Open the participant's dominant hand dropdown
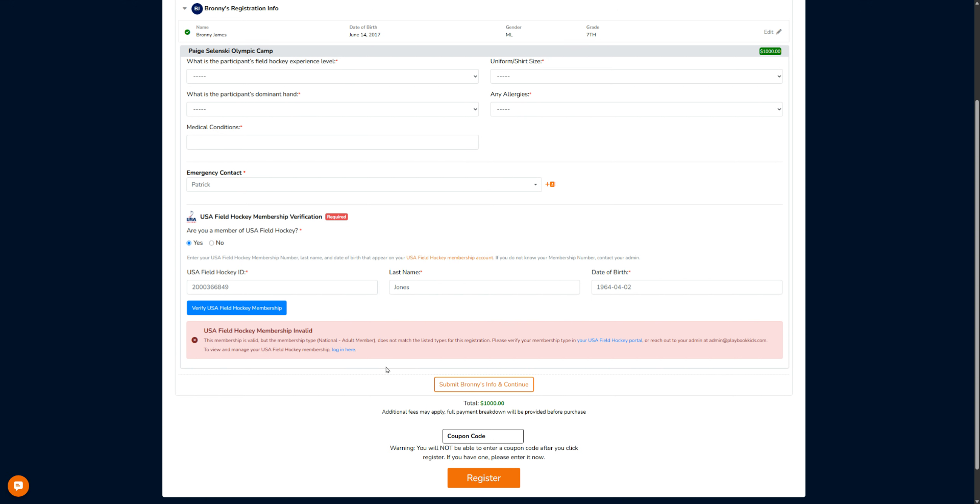 point(332,109)
